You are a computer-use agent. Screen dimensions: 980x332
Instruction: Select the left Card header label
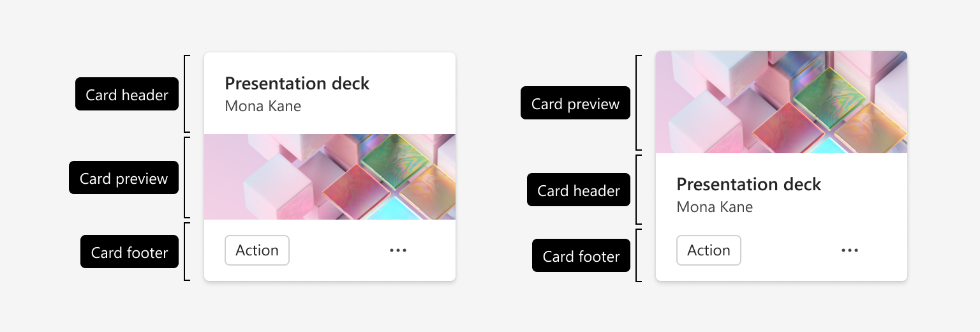tap(127, 94)
